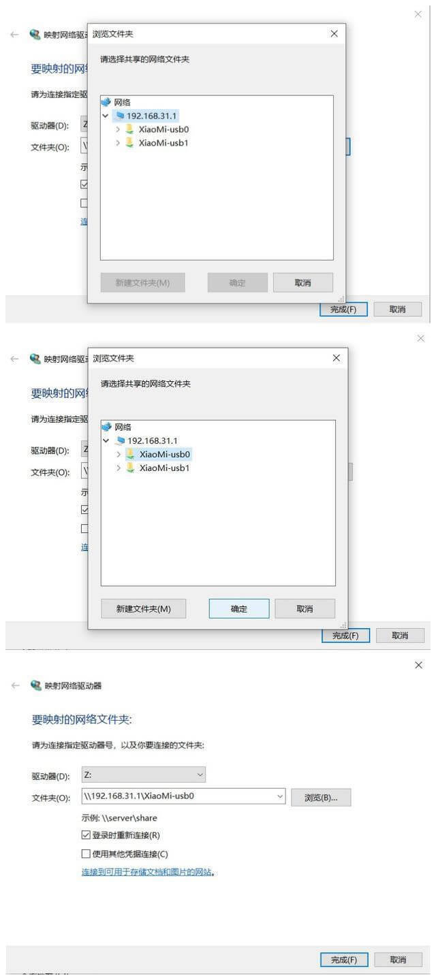
Task: Click the XiaoMi-usb0 folder icon under highlighted 192.168.31.1
Action: [x=129, y=129]
